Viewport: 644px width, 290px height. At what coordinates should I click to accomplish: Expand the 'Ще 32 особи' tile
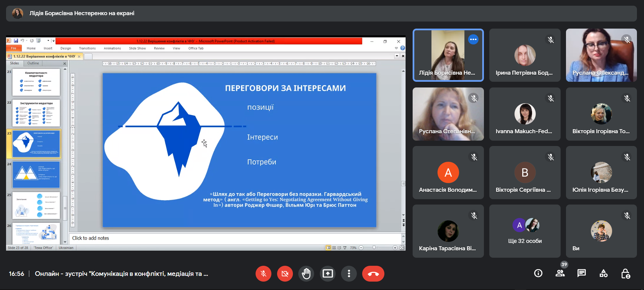coord(525,231)
